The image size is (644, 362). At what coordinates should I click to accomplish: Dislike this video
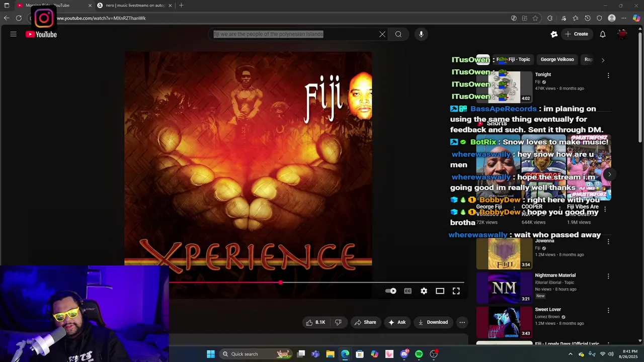pos(338,322)
